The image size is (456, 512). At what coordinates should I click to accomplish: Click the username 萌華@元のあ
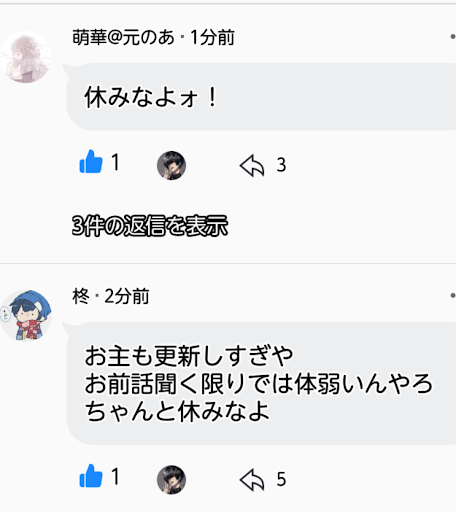tap(123, 37)
